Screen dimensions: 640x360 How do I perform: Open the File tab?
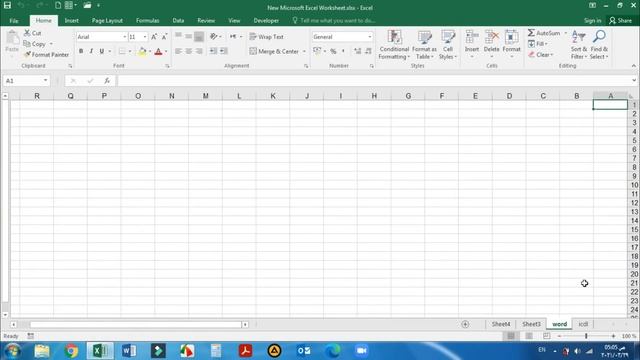tap(14, 20)
